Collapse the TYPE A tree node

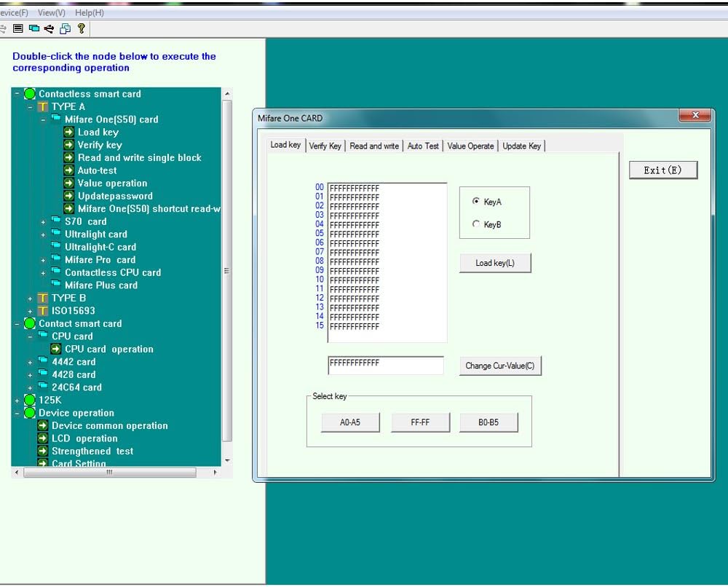(x=30, y=107)
